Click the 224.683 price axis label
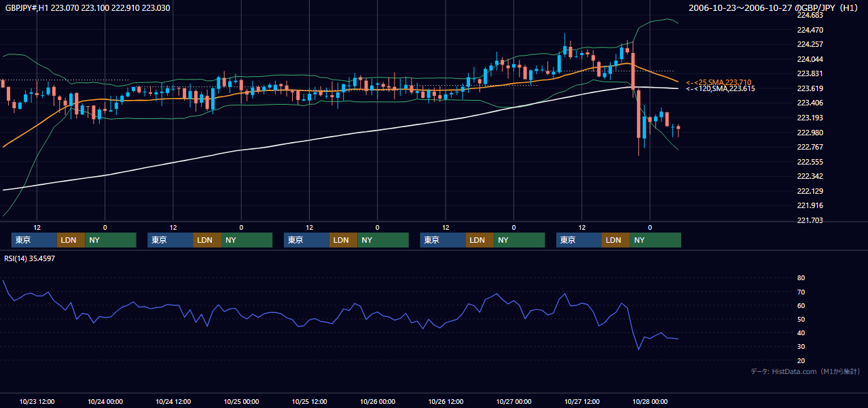Viewport: 868px width, 408px height. pyautogui.click(x=810, y=15)
